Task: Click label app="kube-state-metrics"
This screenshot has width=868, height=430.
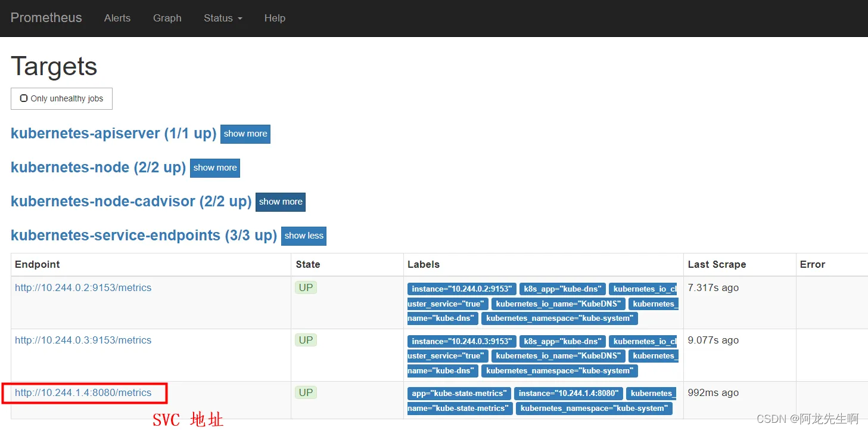Action: point(459,393)
